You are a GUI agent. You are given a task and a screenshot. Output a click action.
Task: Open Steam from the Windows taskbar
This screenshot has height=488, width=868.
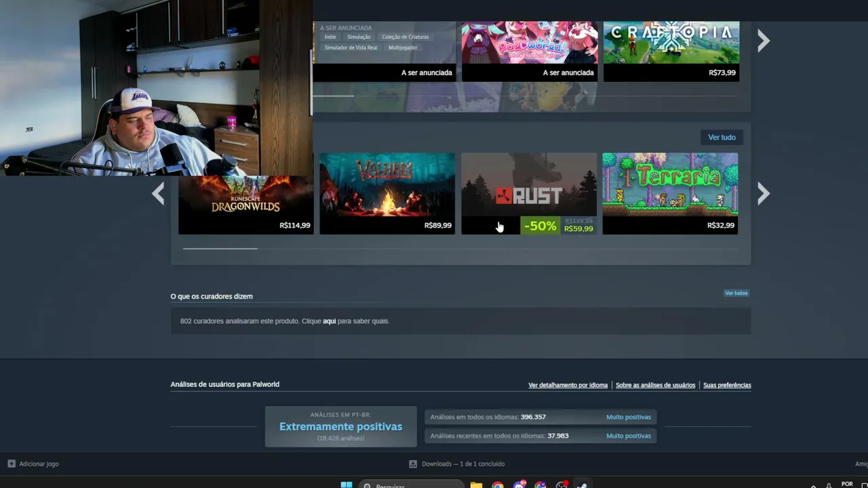click(x=582, y=485)
